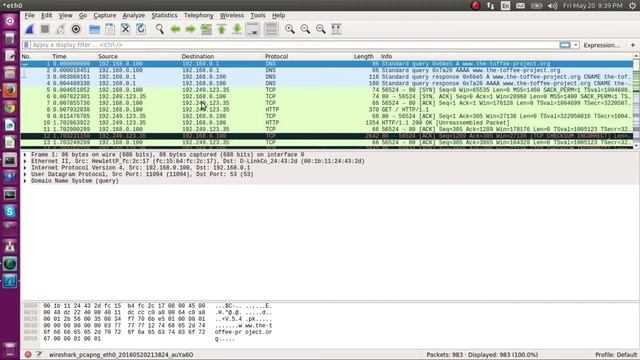Focus the display filter input field
This screenshot has height=360, width=640.
pyautogui.click(x=295, y=45)
